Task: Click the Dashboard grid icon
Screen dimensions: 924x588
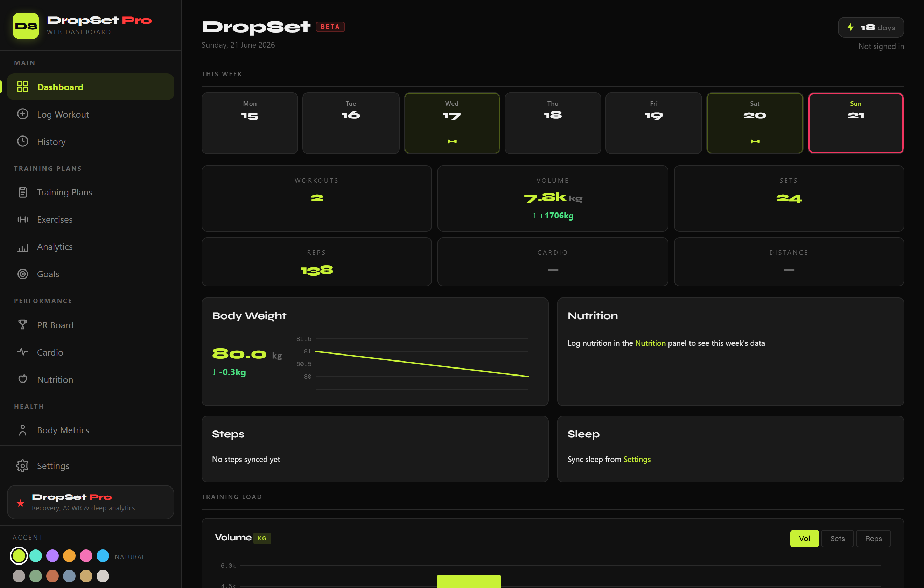Action: [23, 87]
